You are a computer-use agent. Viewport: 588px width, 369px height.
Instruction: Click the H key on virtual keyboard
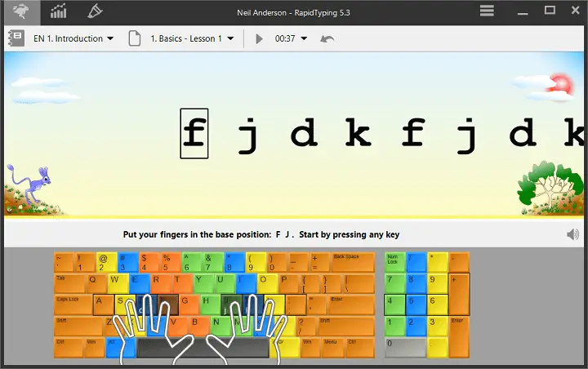(x=211, y=305)
